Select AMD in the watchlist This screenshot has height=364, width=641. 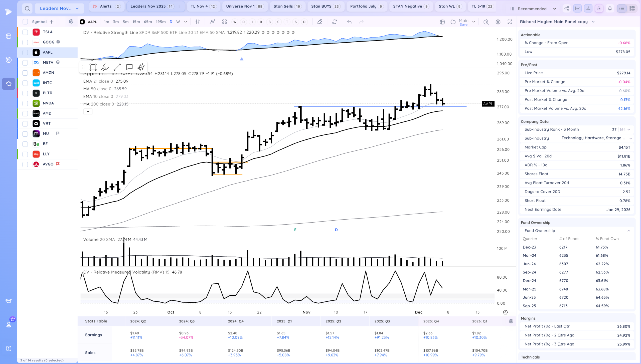click(47, 113)
